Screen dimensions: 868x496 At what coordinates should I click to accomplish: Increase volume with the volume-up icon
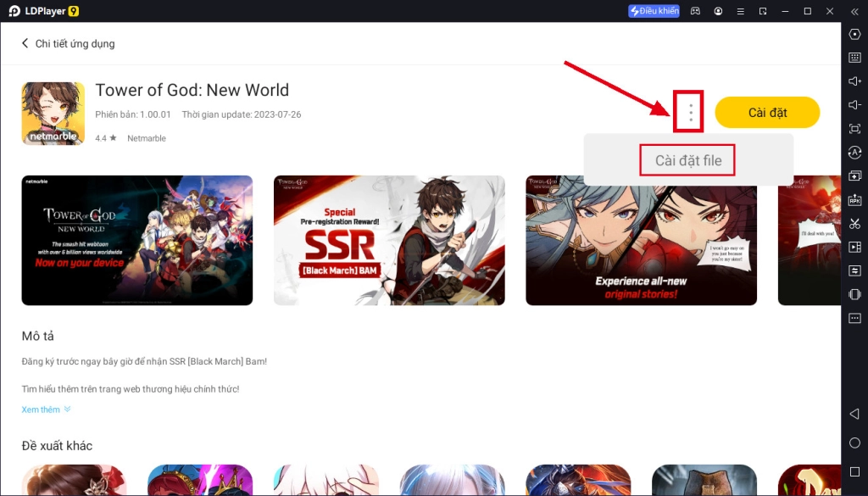855,81
